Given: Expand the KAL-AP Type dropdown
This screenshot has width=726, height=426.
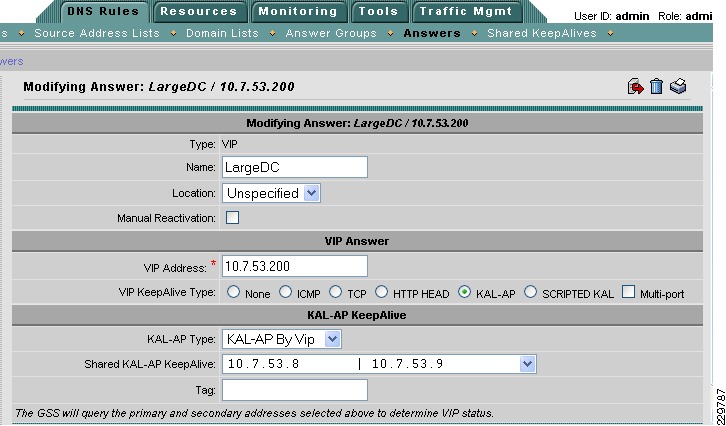Looking at the screenshot, I should pos(282,339).
